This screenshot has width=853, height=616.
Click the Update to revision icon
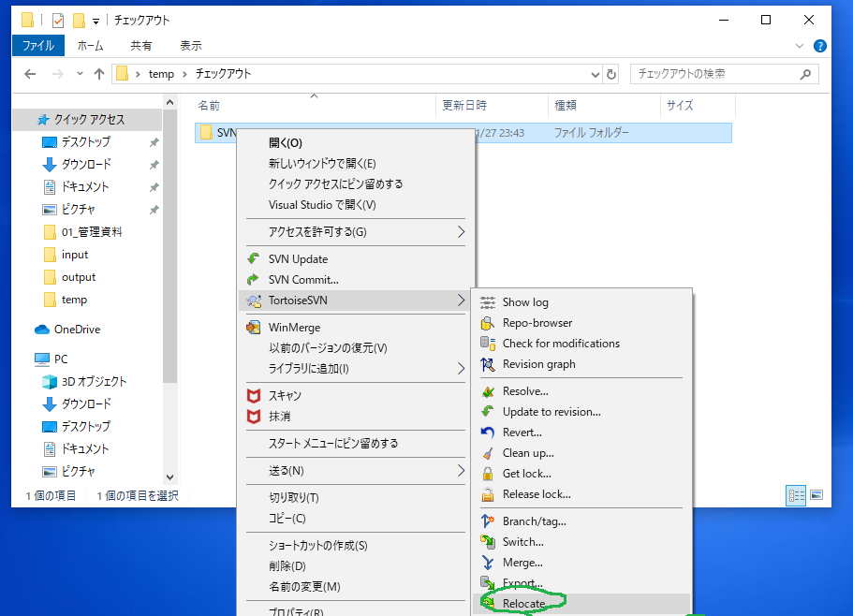coord(488,412)
